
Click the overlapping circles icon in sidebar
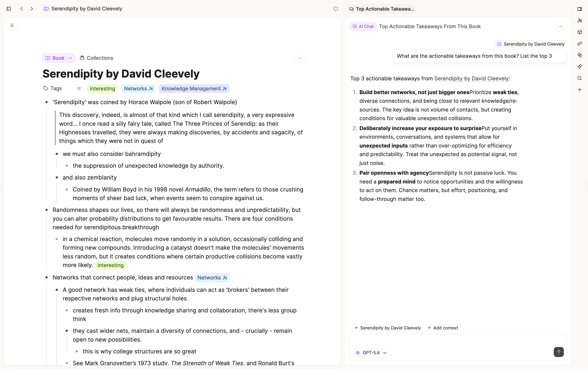(580, 55)
